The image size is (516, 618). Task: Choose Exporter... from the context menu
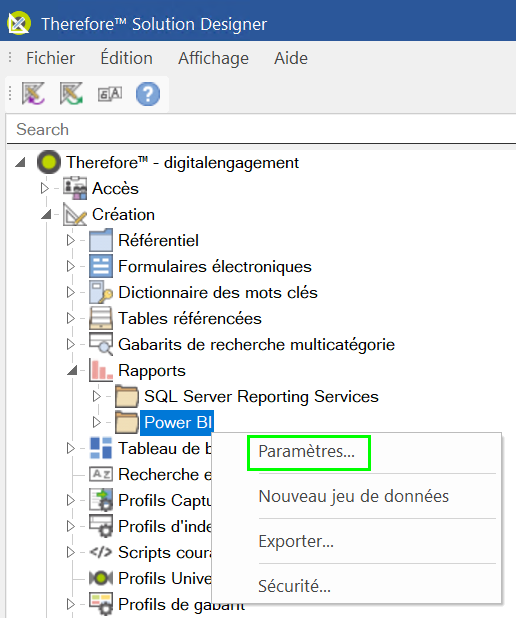click(x=296, y=542)
